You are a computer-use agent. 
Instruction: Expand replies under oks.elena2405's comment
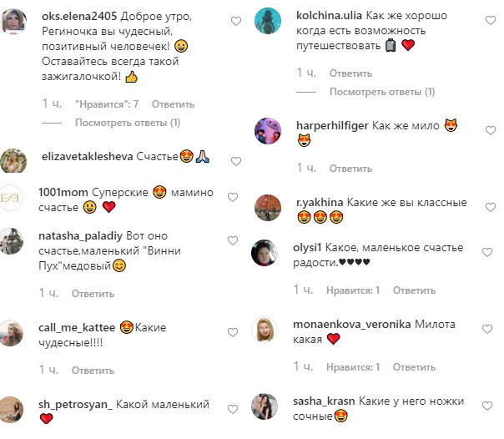tap(128, 123)
